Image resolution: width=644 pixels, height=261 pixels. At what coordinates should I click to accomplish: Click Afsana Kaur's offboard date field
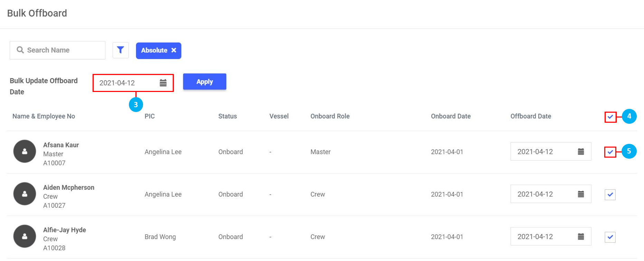click(x=542, y=152)
